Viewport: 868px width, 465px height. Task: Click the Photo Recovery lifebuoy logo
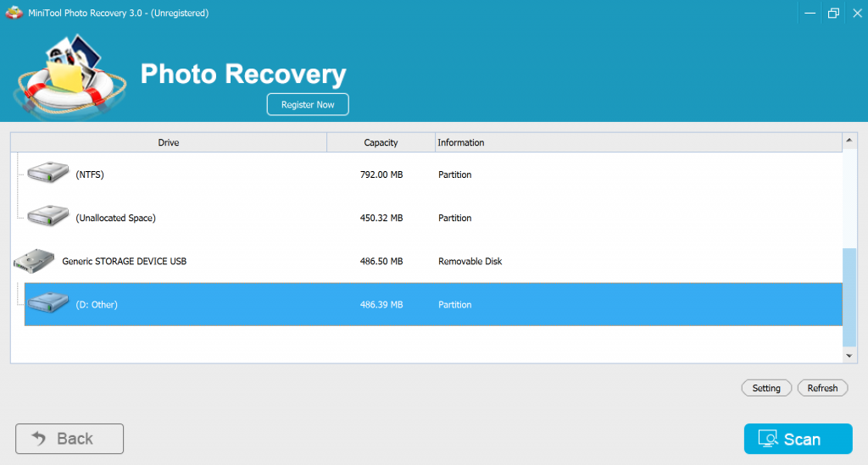71,76
